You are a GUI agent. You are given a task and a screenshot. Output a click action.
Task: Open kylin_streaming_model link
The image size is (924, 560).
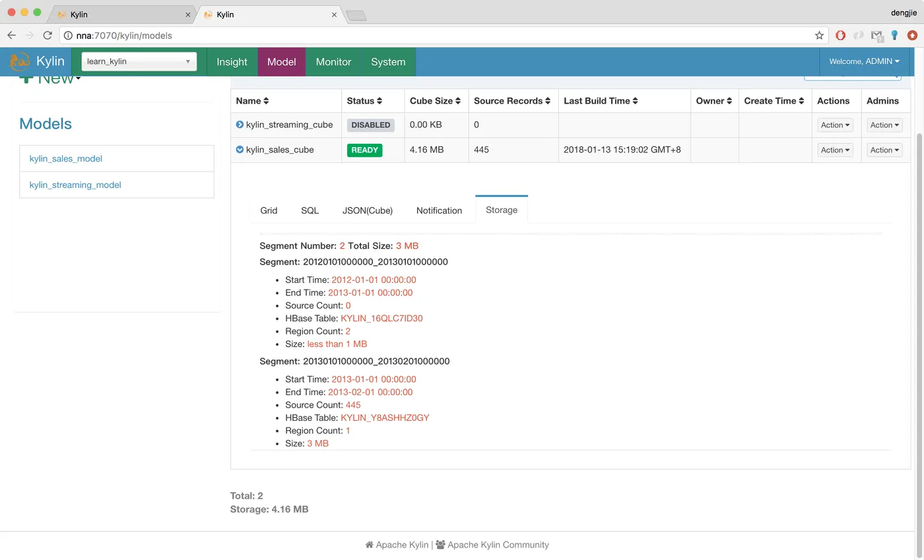click(x=75, y=185)
